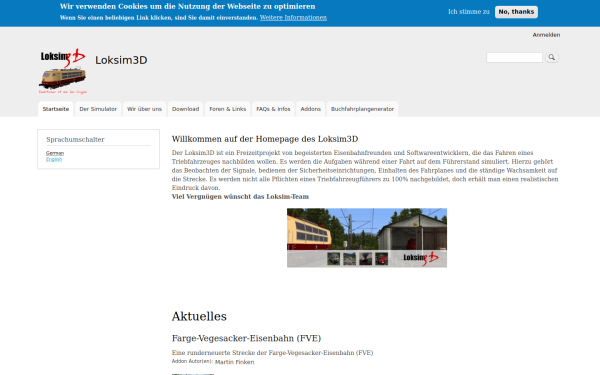Go to the Download tab
This screenshot has height=375, width=600.
pyautogui.click(x=186, y=109)
